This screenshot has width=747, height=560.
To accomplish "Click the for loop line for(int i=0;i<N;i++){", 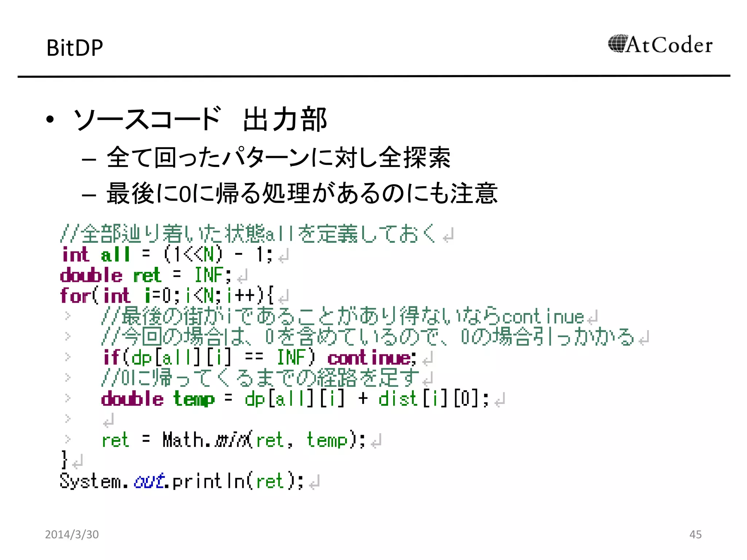I will coord(167,296).
